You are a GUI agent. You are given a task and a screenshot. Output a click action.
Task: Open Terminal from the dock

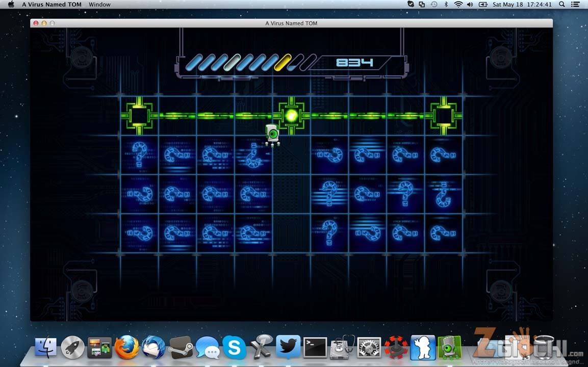click(315, 348)
